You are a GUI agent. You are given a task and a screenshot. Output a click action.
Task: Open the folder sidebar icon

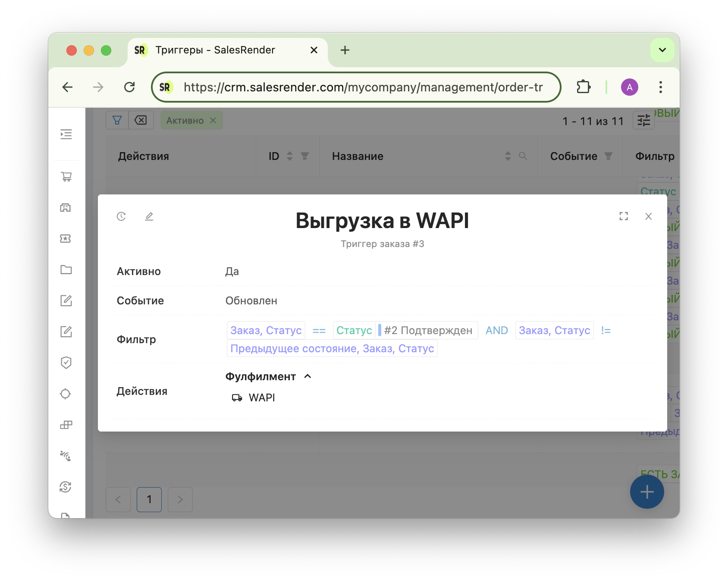[66, 269]
